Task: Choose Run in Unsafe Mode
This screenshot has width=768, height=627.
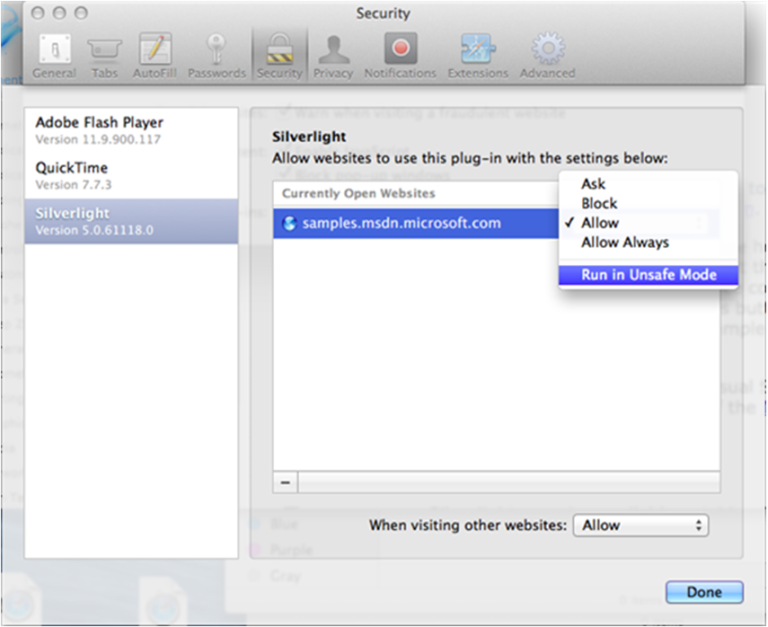Action: (x=648, y=275)
